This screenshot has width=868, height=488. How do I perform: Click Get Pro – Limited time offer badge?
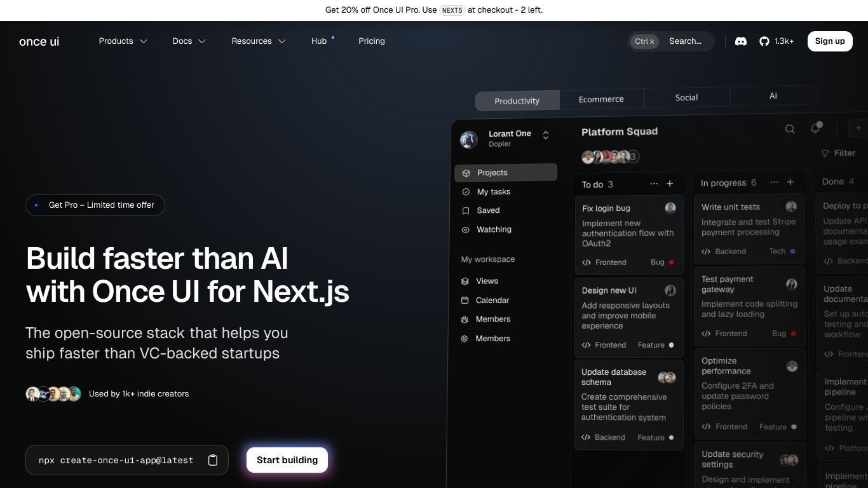95,205
